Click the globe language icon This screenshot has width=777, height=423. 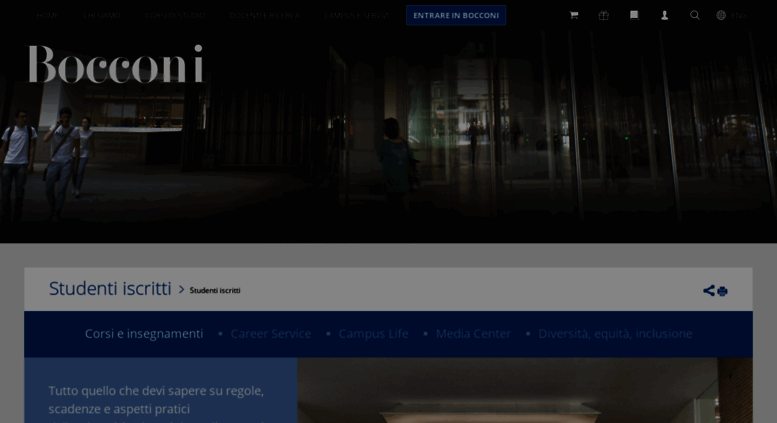[x=721, y=15]
